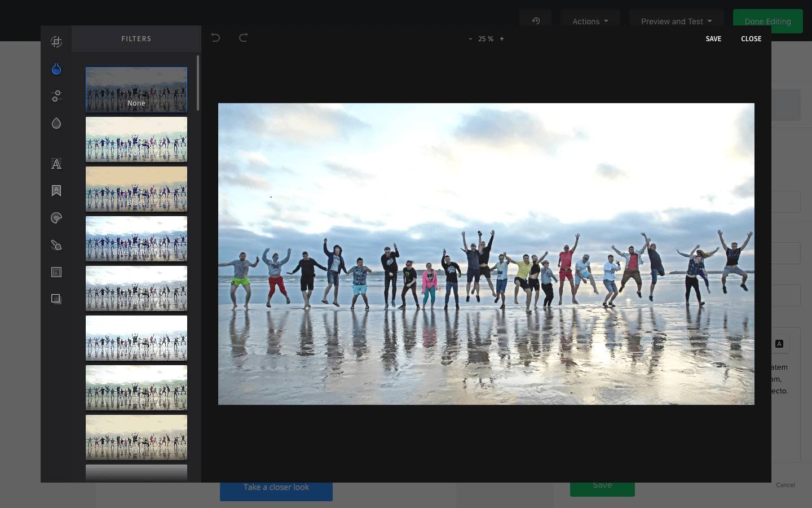Click SAVE in the editor header
The width and height of the screenshot is (812, 508).
pos(713,39)
